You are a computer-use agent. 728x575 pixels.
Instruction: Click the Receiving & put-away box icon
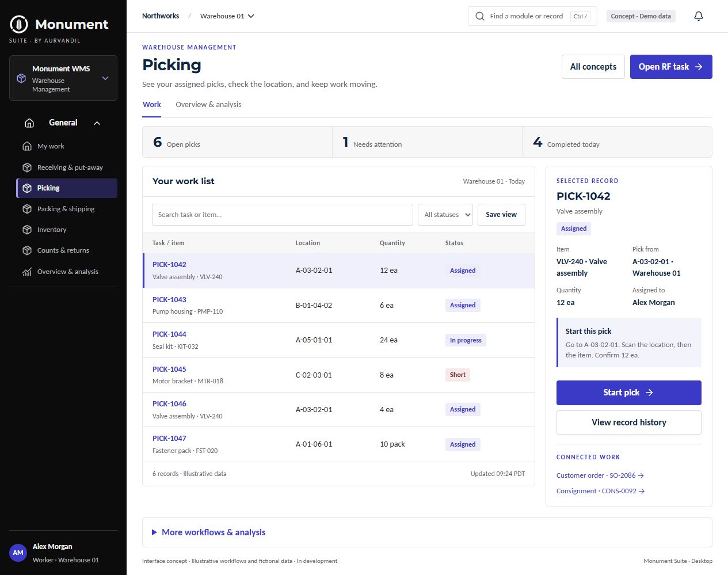click(x=27, y=167)
